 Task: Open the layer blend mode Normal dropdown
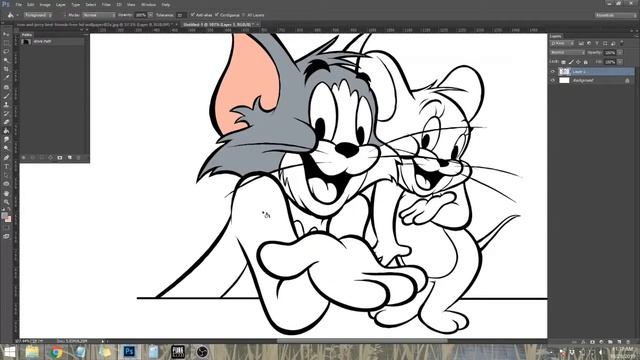[567, 53]
